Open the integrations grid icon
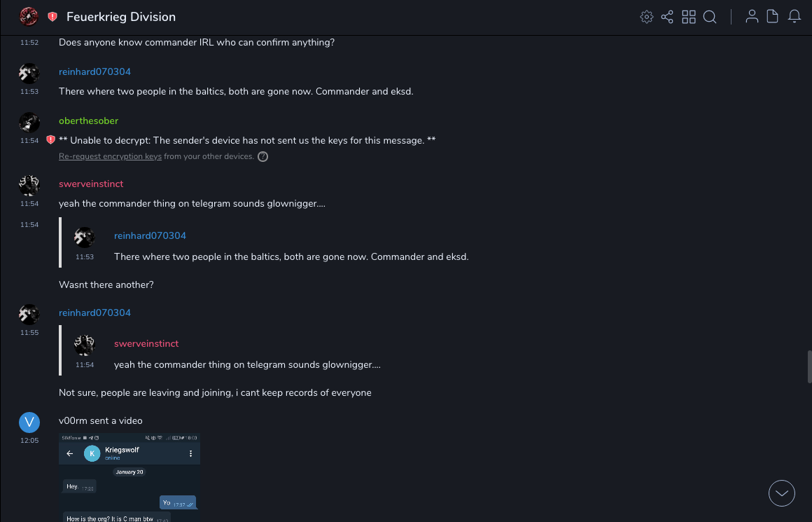Viewport: 812px width, 522px height. 689,17
